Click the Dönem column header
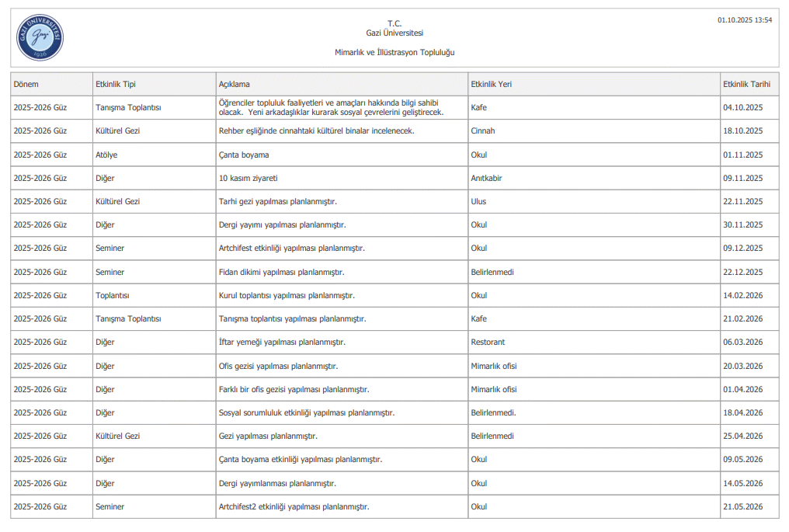789x532 pixels. 26,84
